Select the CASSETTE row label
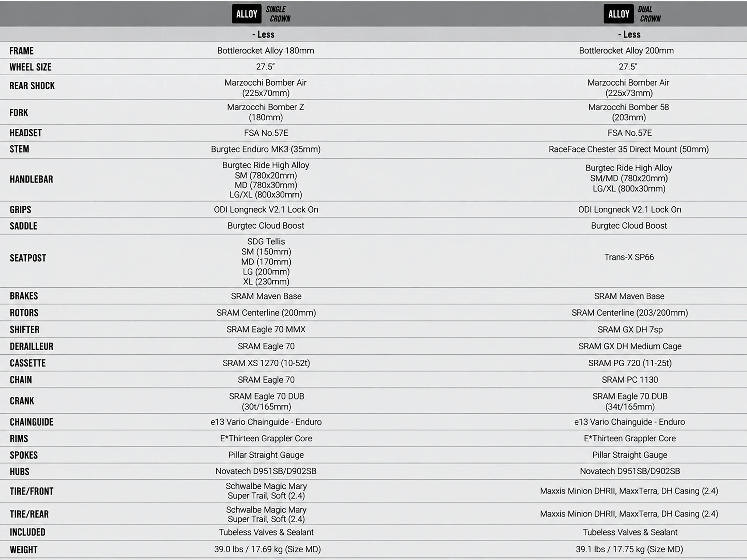Viewport: 747px width, 560px height. tap(28, 363)
